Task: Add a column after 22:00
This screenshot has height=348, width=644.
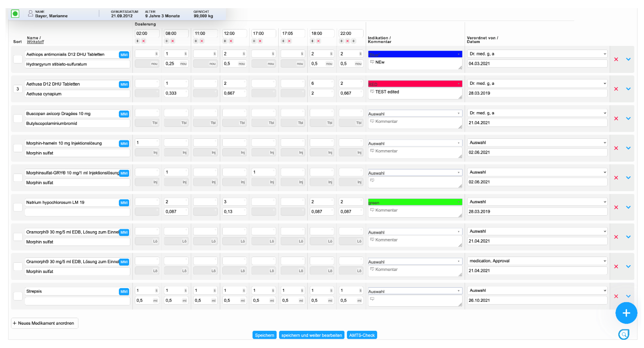Action: 353,41
